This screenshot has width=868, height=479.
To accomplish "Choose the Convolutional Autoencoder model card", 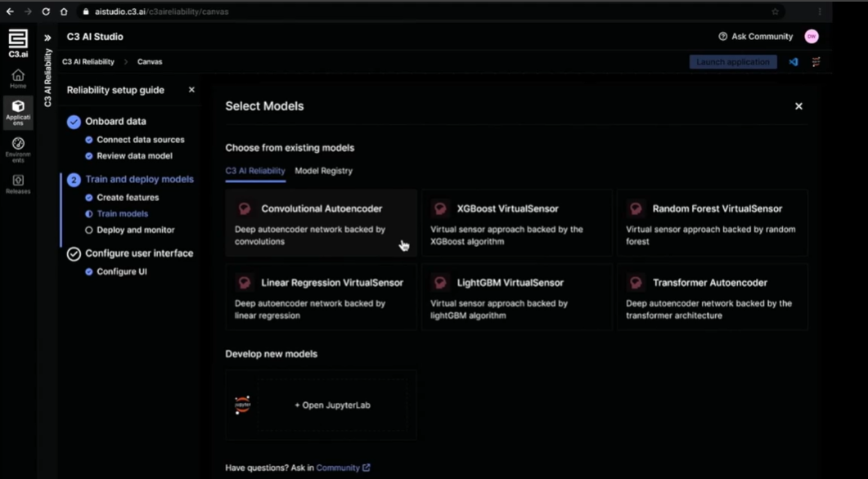I will tap(321, 222).
